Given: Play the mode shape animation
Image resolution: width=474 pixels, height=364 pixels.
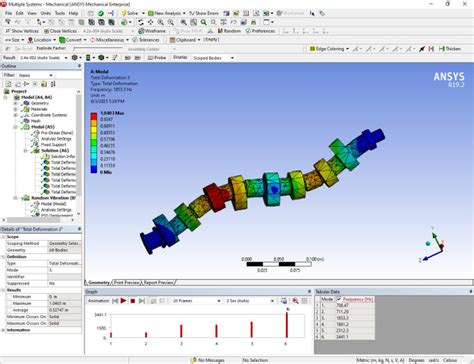Looking at the screenshot, I should (x=124, y=301).
